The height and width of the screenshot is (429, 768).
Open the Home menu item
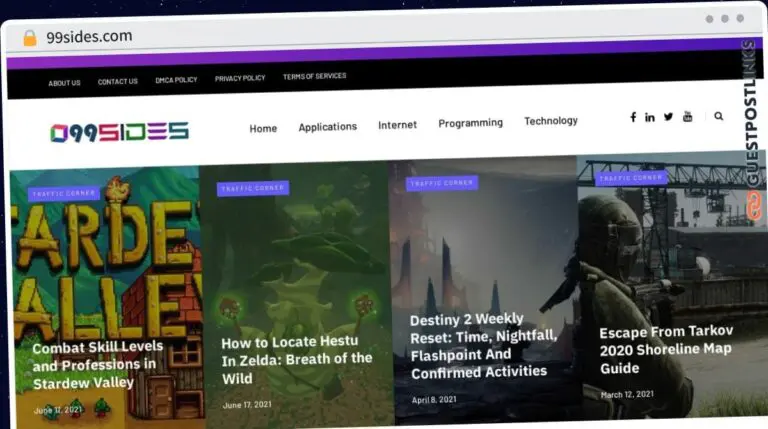tap(263, 128)
